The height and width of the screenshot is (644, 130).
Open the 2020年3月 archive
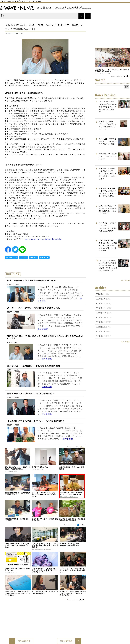(101, 294)
